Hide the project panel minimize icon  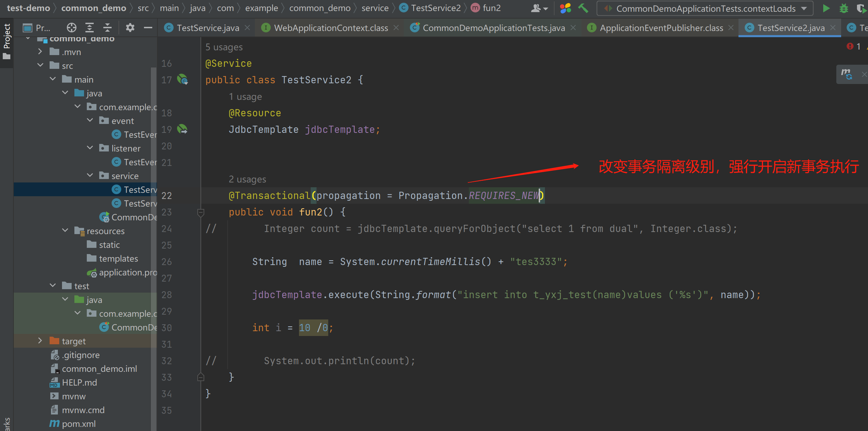pos(148,28)
